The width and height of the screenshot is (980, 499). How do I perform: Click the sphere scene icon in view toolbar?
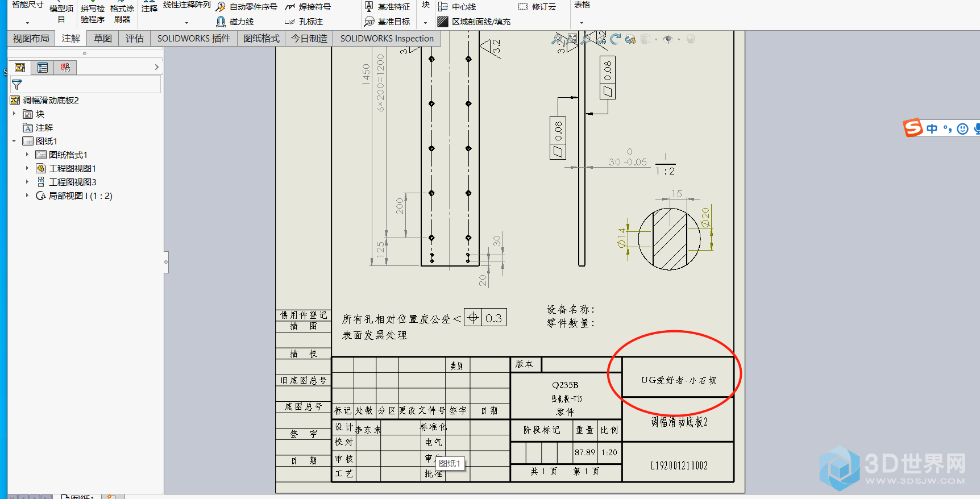click(x=691, y=39)
